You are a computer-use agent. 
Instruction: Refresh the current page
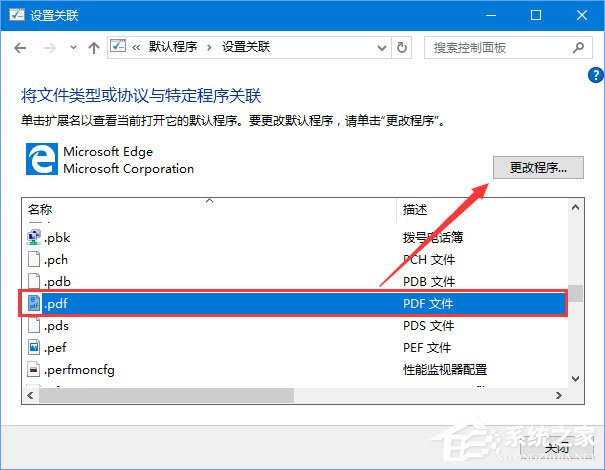(x=402, y=48)
